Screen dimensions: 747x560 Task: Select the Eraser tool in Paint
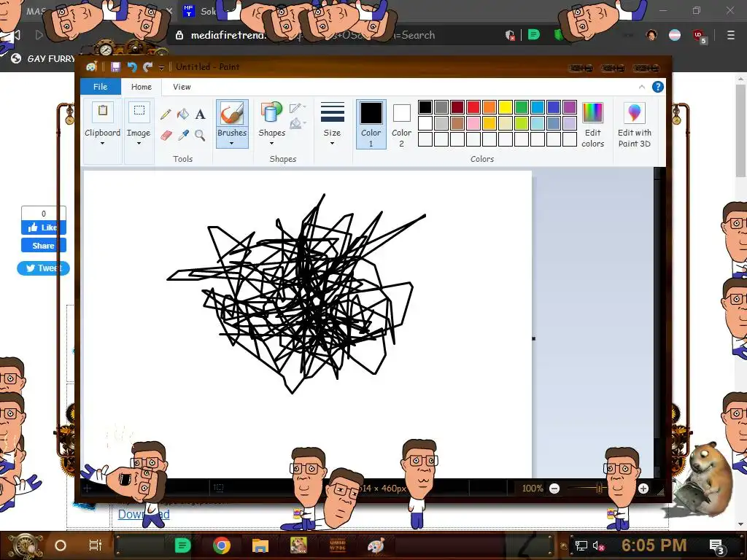(166, 135)
